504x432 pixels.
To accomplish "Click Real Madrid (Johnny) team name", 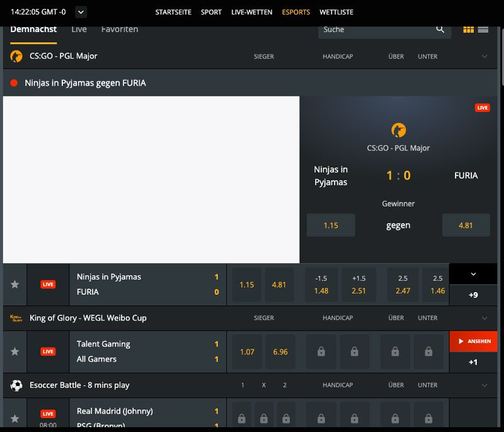I will pyautogui.click(x=115, y=411).
